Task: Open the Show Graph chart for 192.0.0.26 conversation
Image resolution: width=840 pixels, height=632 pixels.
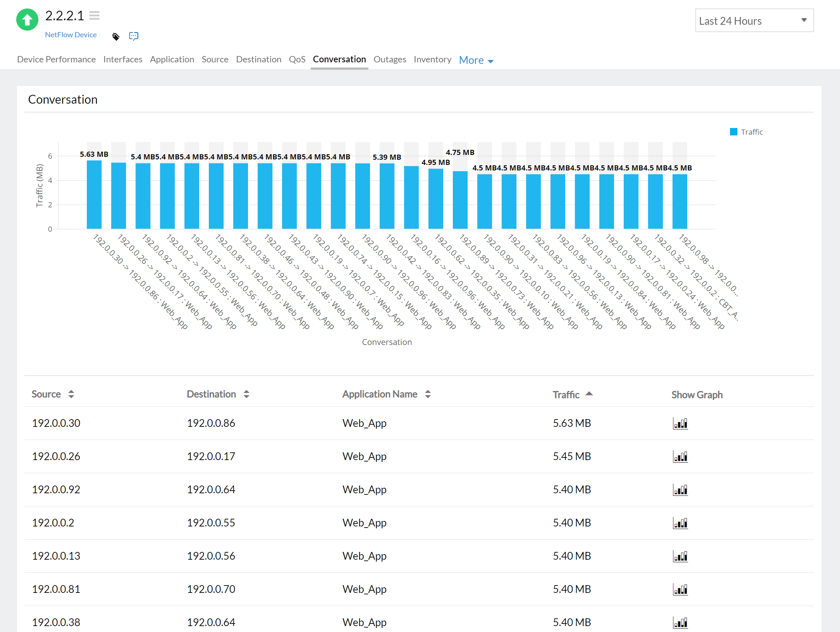Action: tap(681, 457)
